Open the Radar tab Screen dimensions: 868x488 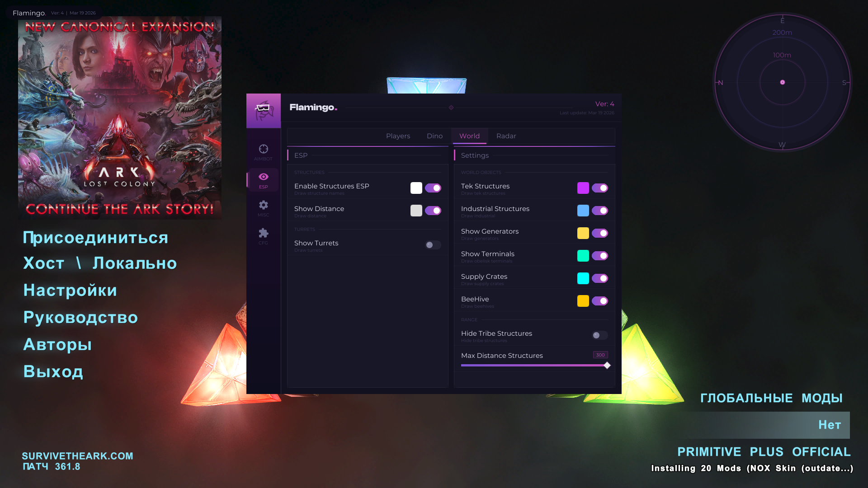[506, 136]
